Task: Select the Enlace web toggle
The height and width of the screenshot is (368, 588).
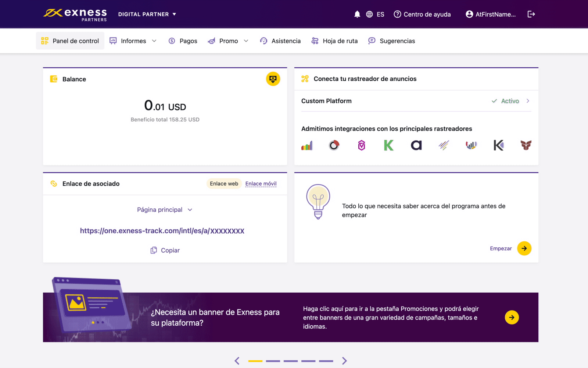Action: pyautogui.click(x=224, y=184)
